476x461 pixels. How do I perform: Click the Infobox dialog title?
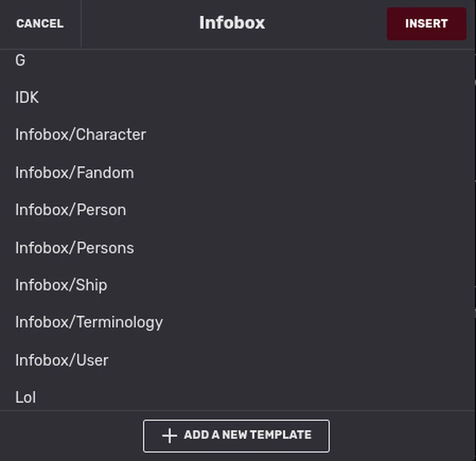(232, 23)
